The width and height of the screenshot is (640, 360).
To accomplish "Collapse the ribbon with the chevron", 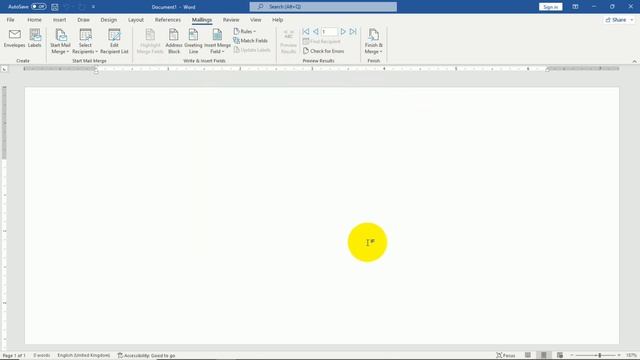I will click(x=634, y=61).
